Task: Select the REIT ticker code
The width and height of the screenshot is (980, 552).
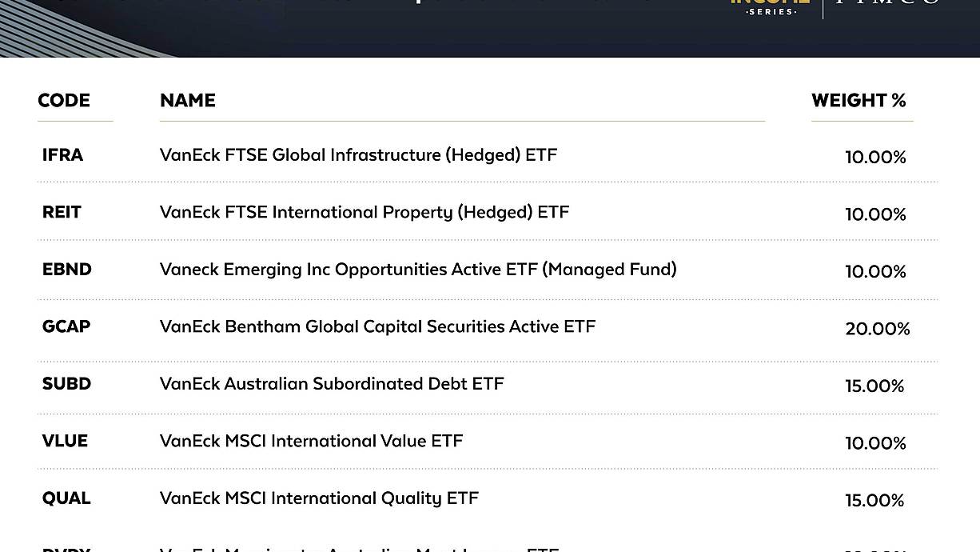Action: tap(62, 212)
